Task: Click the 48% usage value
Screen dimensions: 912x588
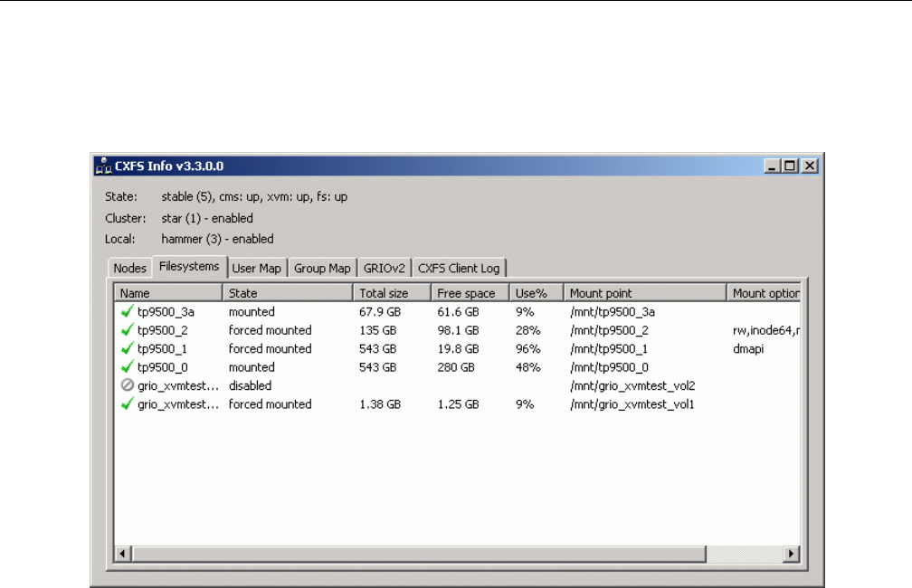Action: (528, 367)
